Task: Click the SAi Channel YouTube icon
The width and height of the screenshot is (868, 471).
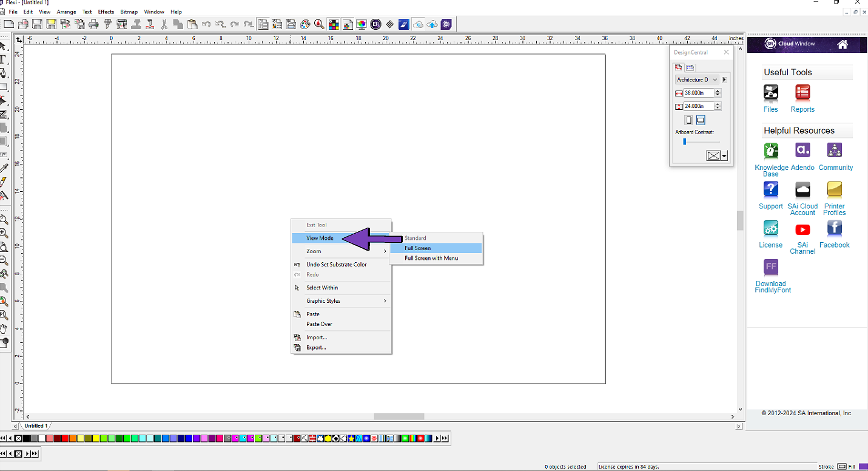Action: point(802,229)
